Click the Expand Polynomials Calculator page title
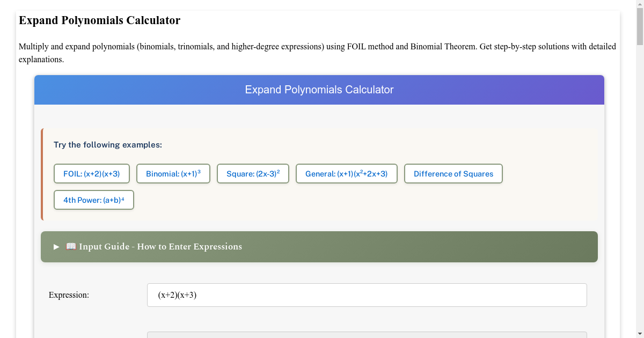Viewport: 644px width, 338px height. point(99,20)
